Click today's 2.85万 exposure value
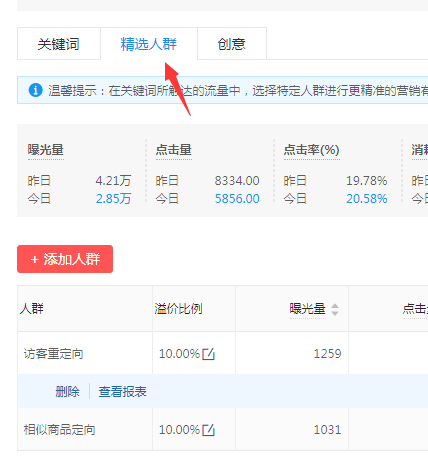The width and height of the screenshot is (428, 465). [x=113, y=199]
